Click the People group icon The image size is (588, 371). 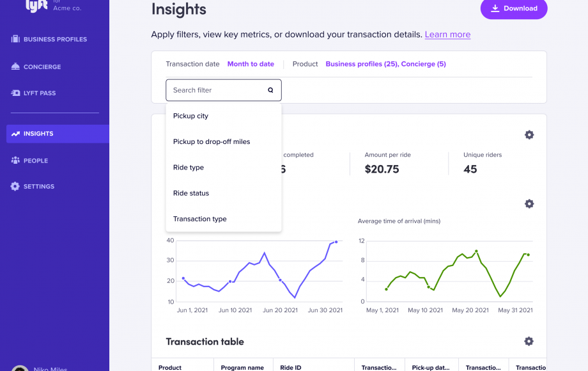(x=15, y=161)
